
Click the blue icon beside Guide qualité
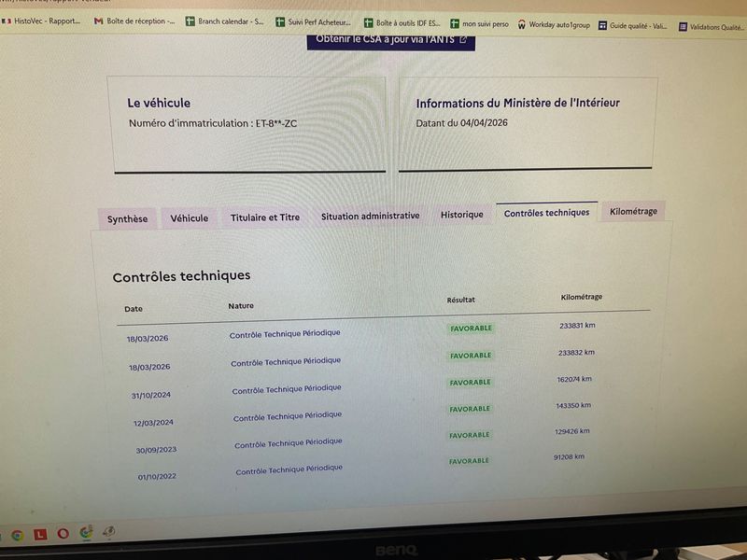[x=602, y=25]
